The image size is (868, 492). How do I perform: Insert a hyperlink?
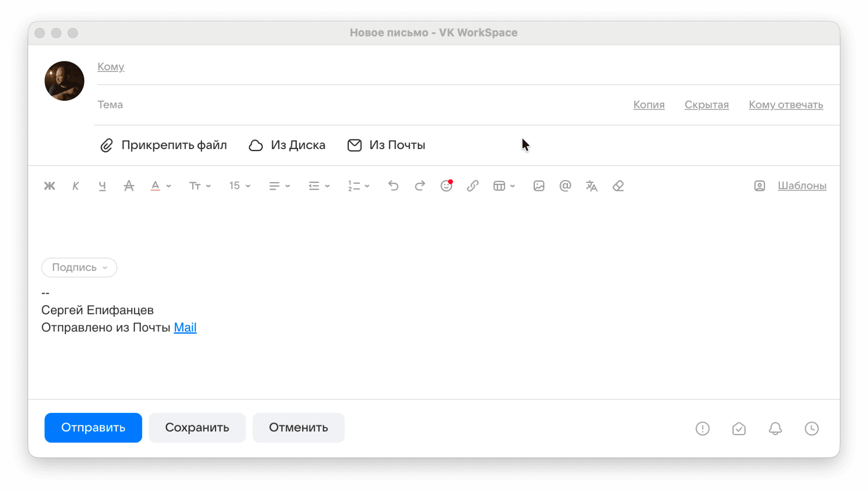(473, 186)
